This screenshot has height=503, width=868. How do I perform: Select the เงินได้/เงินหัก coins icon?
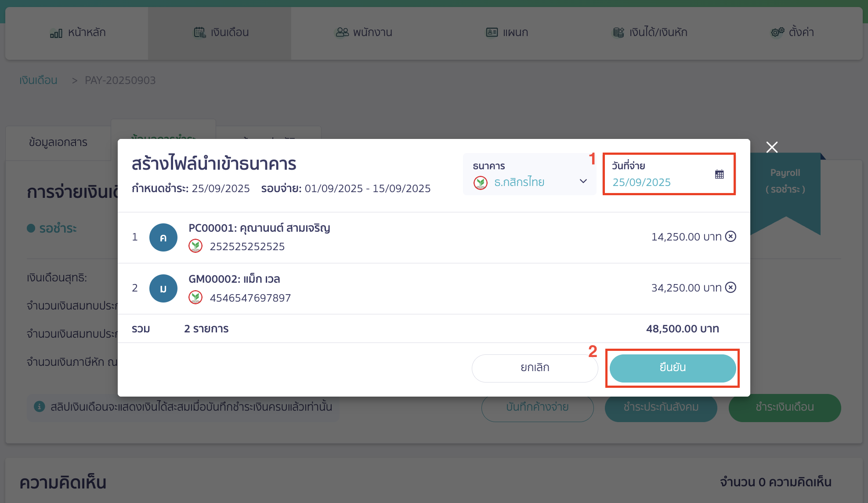pyautogui.click(x=618, y=32)
